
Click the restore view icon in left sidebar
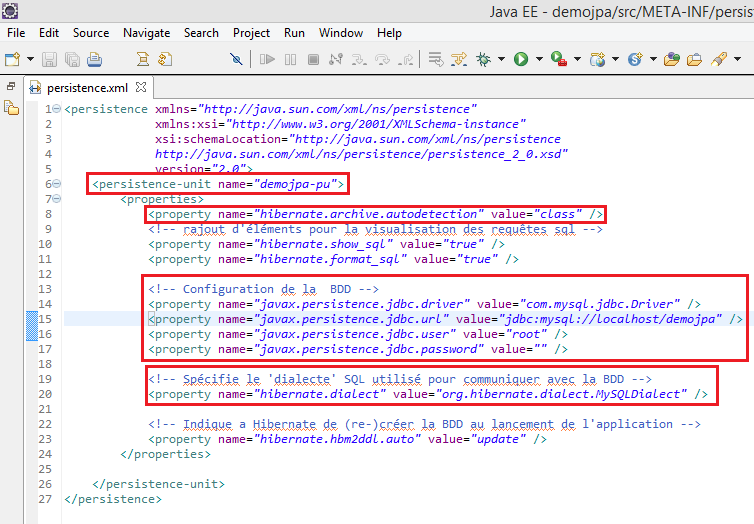11,87
